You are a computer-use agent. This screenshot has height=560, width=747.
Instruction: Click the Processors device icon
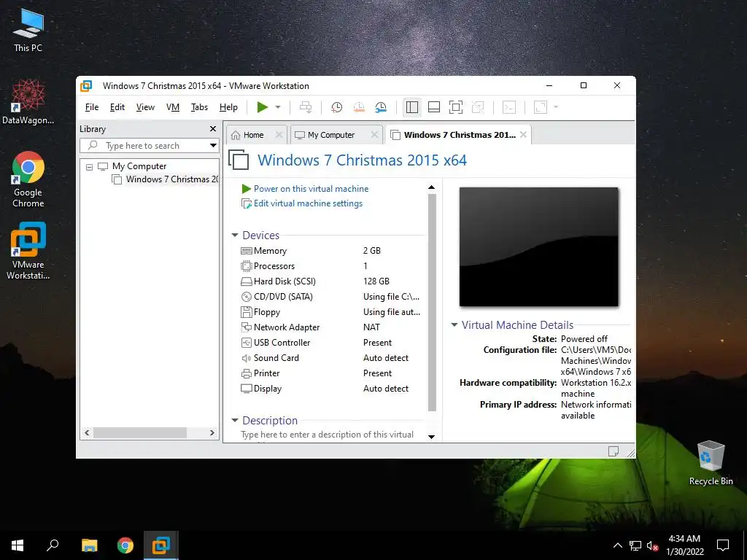tap(247, 266)
